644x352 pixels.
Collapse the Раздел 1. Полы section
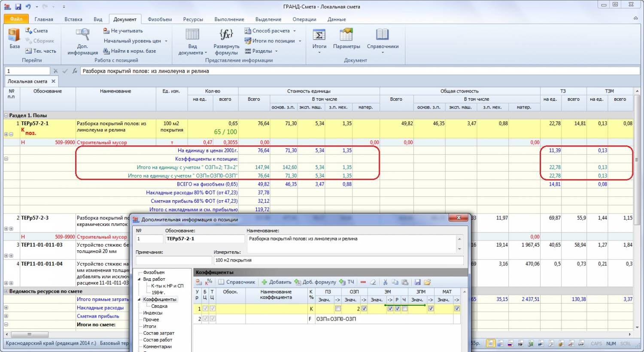(x=6, y=115)
